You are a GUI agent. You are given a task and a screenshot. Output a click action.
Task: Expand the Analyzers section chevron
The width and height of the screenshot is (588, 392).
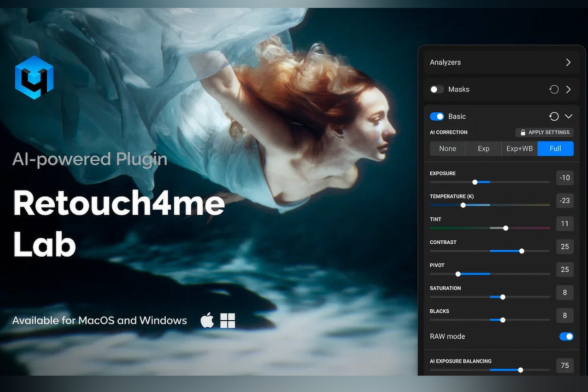pyautogui.click(x=568, y=62)
